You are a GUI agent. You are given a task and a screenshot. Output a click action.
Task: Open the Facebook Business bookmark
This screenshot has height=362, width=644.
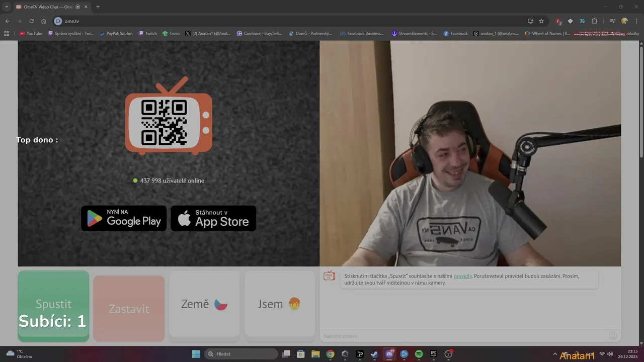[x=362, y=34]
